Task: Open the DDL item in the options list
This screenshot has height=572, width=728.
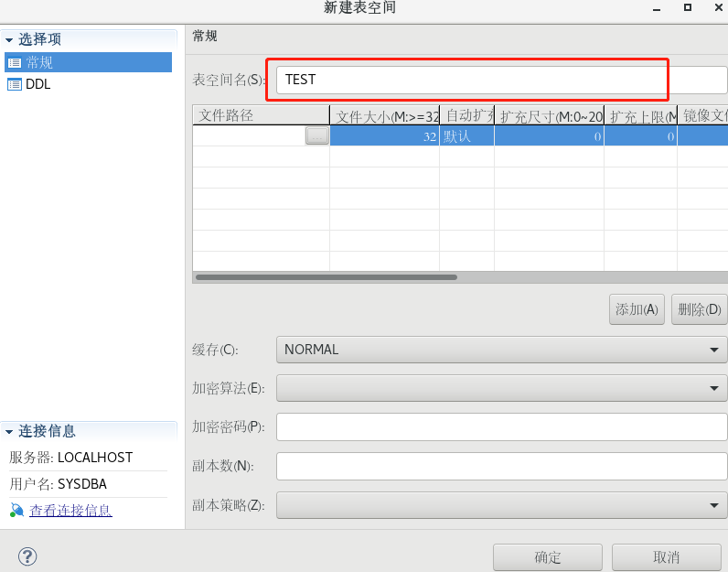Action: coord(38,84)
